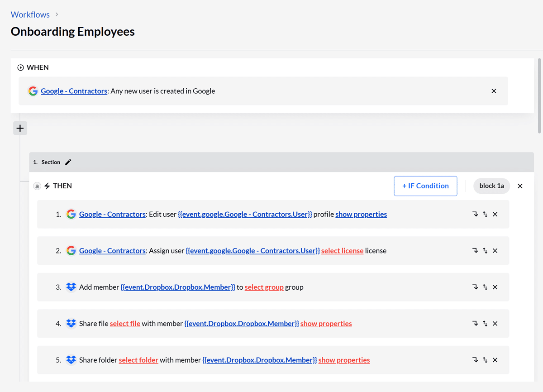Click the '1. Section' header label
The image size is (543, 392).
pyautogui.click(x=47, y=162)
